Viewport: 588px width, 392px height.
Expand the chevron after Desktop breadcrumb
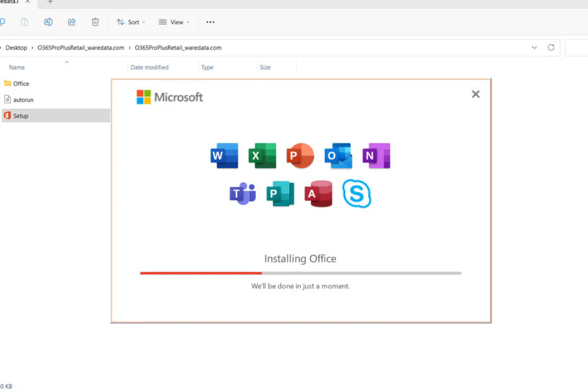tap(32, 47)
